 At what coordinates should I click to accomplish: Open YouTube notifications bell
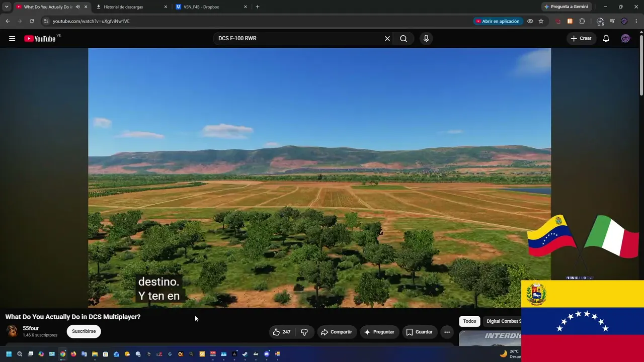click(x=606, y=39)
